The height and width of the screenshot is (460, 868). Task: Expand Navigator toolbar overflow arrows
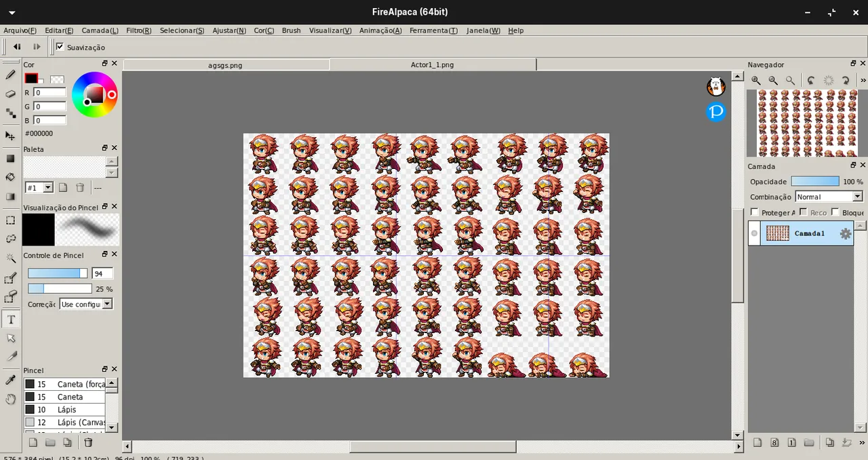[x=863, y=80]
